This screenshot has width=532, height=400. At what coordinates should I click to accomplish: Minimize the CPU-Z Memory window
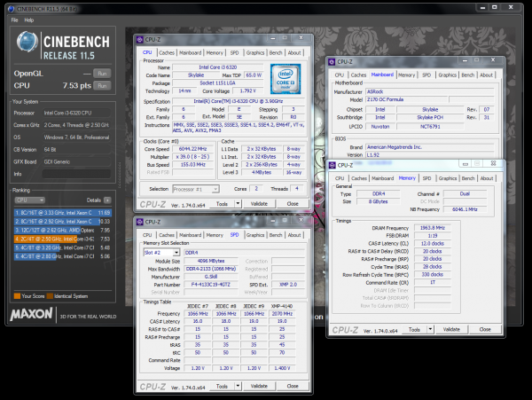(x=465, y=164)
